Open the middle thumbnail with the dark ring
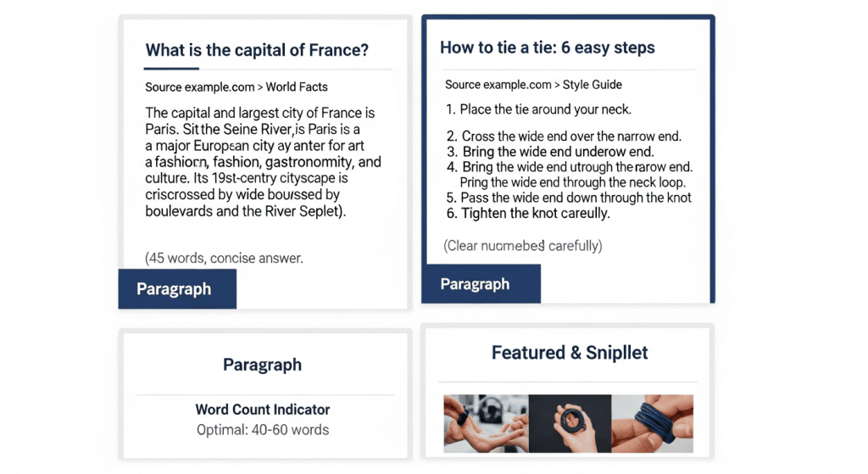This screenshot has height=474, width=868. [x=570, y=423]
